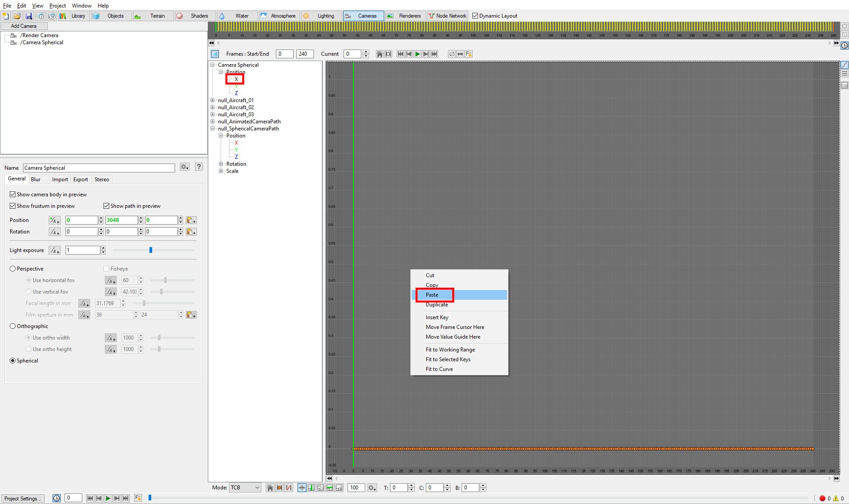This screenshot has height=504, width=849.
Task: Click the frame lock icon at bottom bar
Action: pyautogui.click(x=138, y=498)
